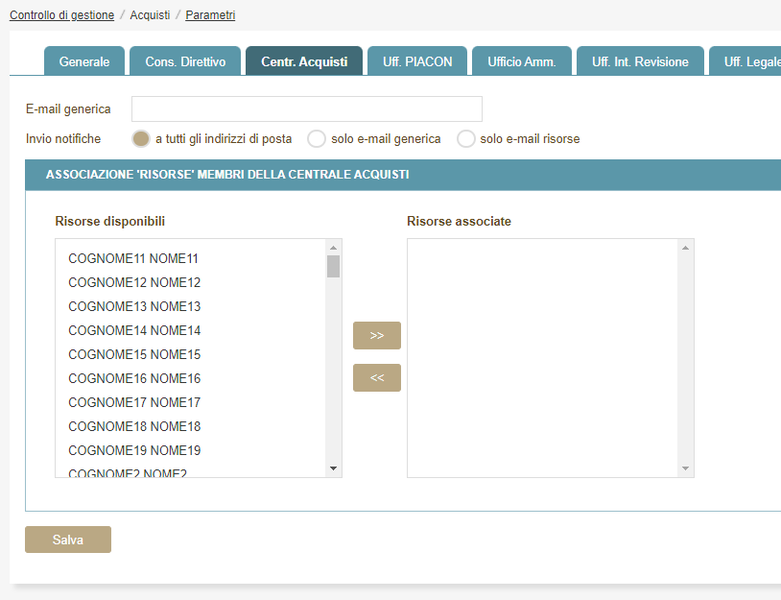This screenshot has width=781, height=600.
Task: Switch to Ufficio Amm. tab
Action: (521, 62)
